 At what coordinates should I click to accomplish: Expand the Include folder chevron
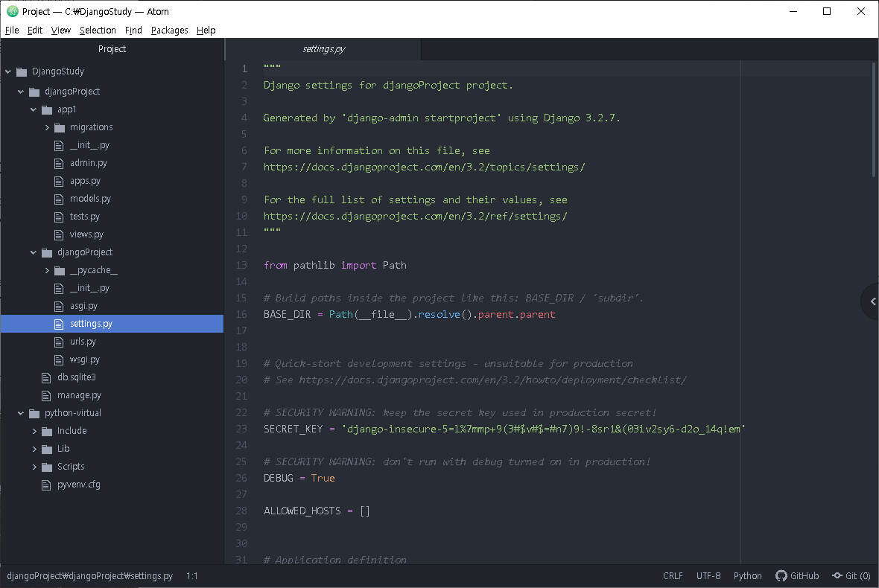(x=34, y=431)
